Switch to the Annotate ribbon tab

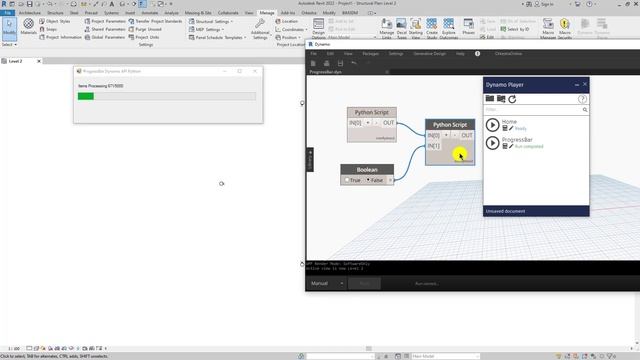[x=149, y=13]
